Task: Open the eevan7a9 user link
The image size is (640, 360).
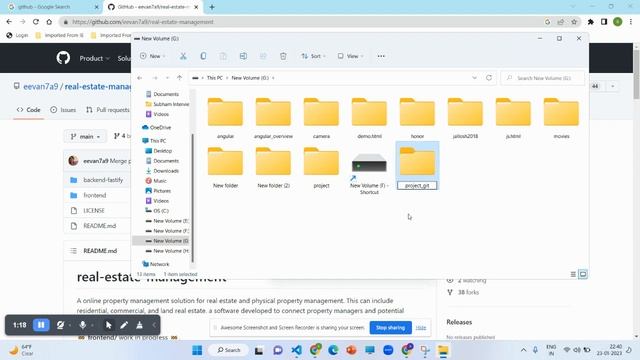Action: (x=40, y=87)
